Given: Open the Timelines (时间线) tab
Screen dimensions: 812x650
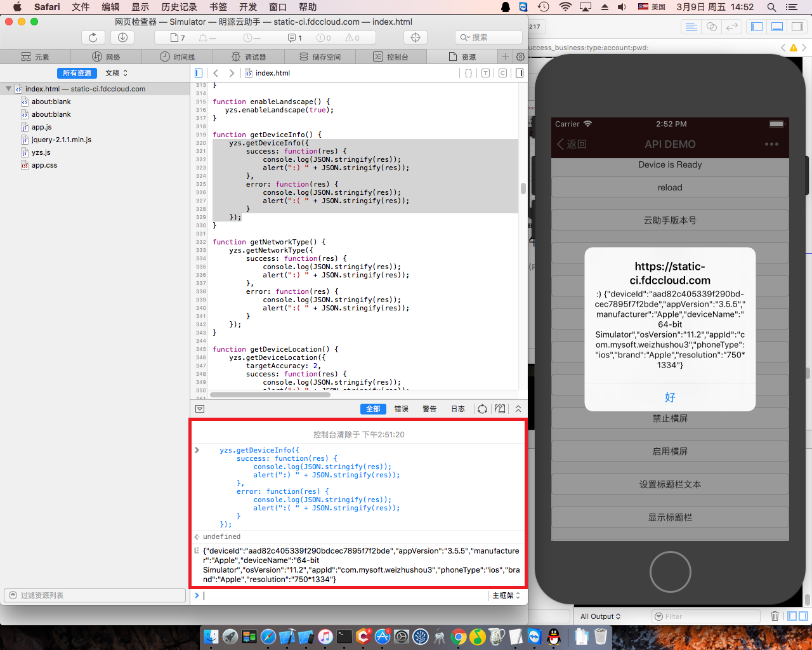Looking at the screenshot, I should click(178, 56).
